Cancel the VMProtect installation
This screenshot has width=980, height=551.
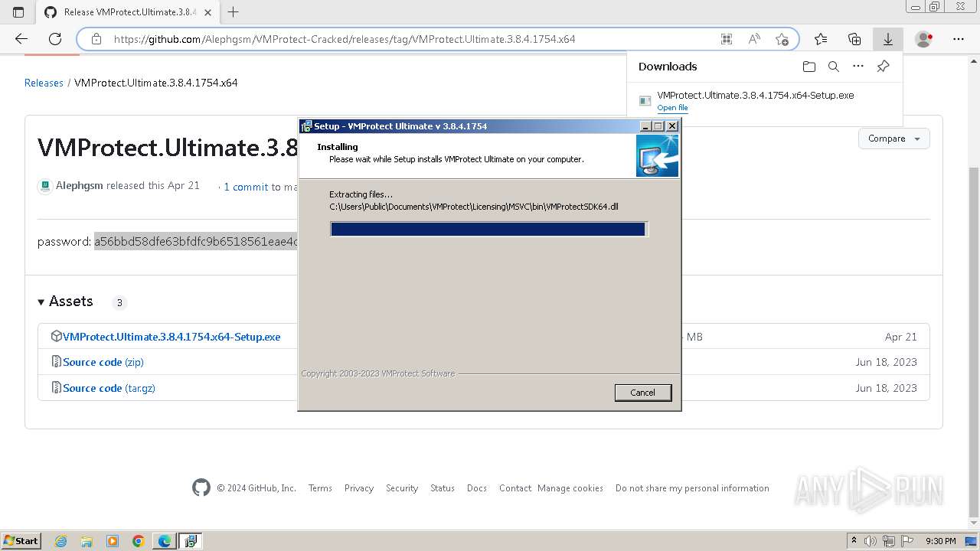pyautogui.click(x=642, y=393)
